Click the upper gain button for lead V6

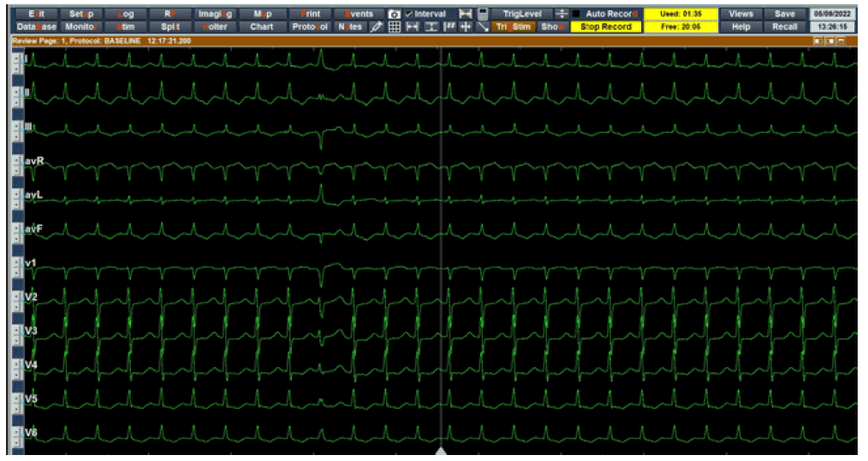click(x=17, y=433)
